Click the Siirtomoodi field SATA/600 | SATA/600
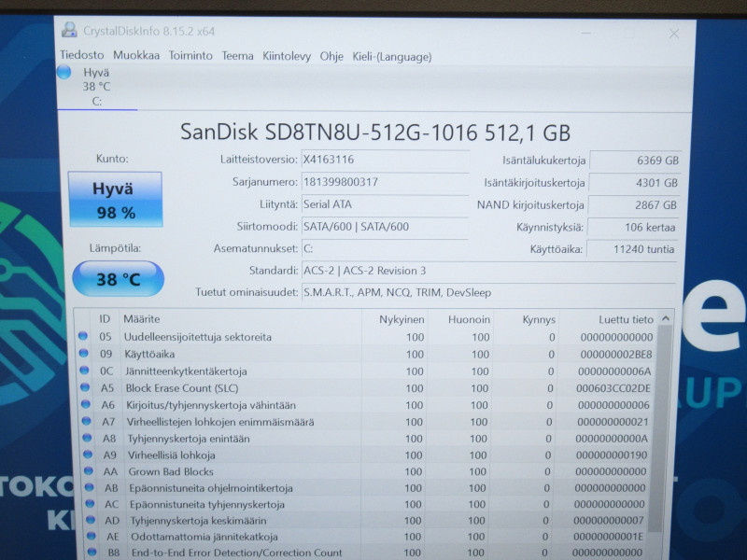Viewport: 747px width, 560px height. (385, 227)
